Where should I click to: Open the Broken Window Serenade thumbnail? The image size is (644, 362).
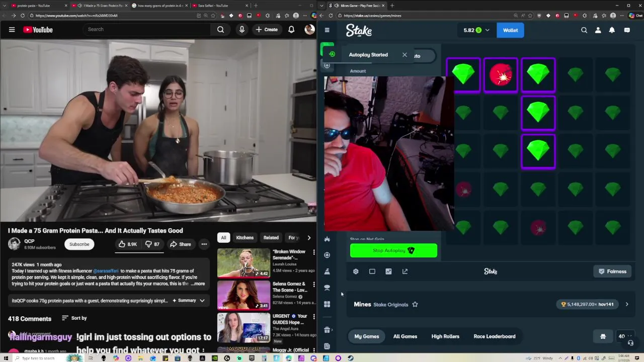click(244, 263)
